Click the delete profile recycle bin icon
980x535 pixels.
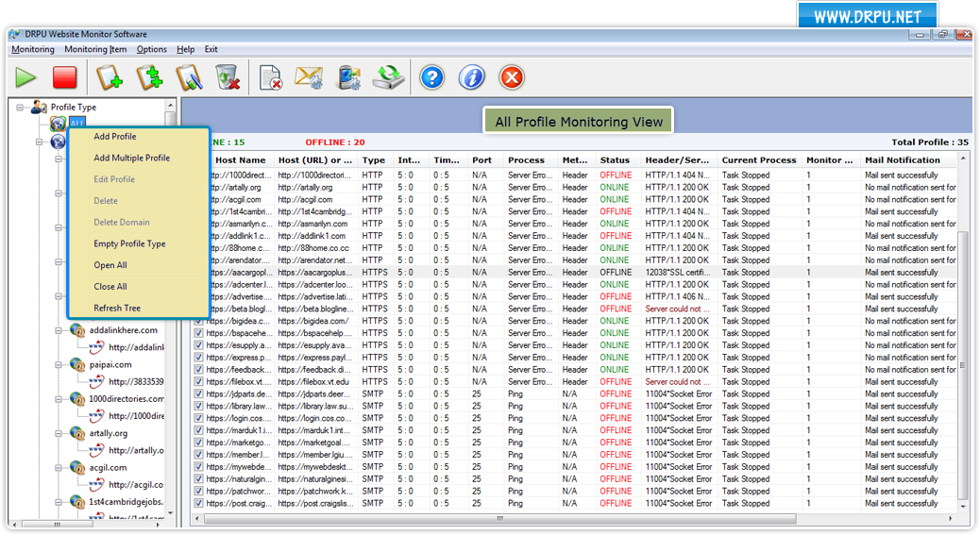click(x=228, y=77)
